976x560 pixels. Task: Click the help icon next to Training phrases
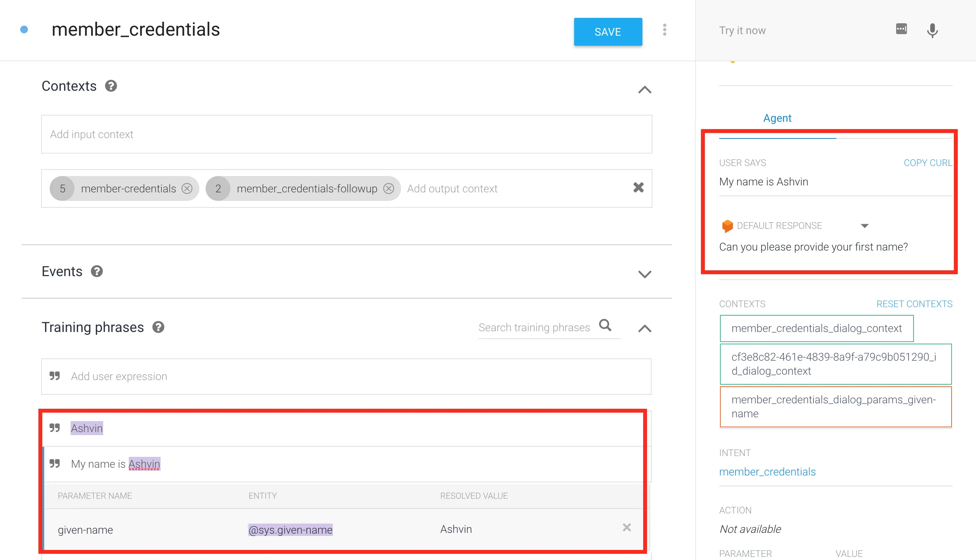click(158, 327)
